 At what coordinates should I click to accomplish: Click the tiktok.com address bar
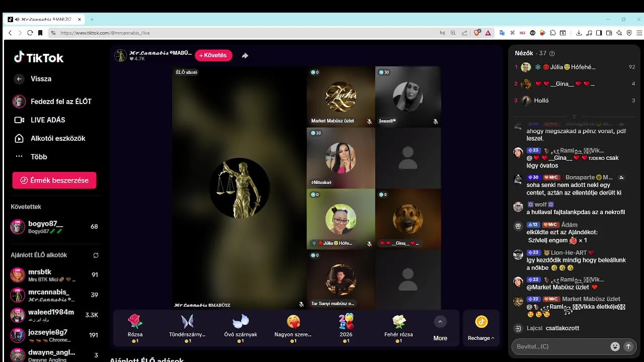[242, 33]
